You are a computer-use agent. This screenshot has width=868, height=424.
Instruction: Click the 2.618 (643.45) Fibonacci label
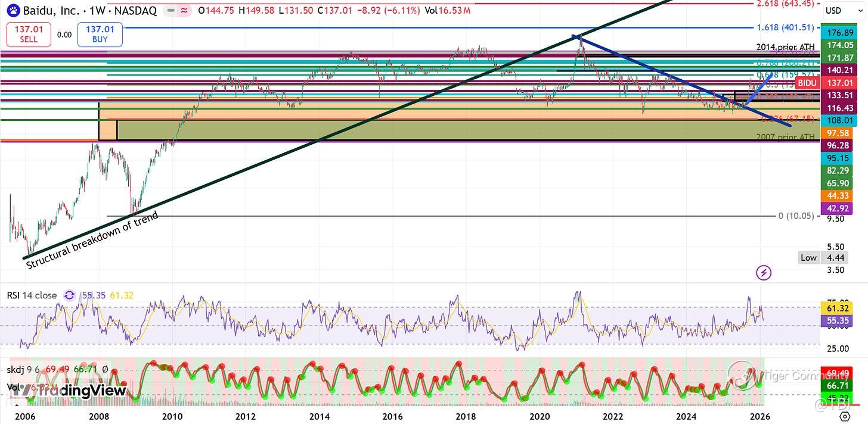(785, 4)
